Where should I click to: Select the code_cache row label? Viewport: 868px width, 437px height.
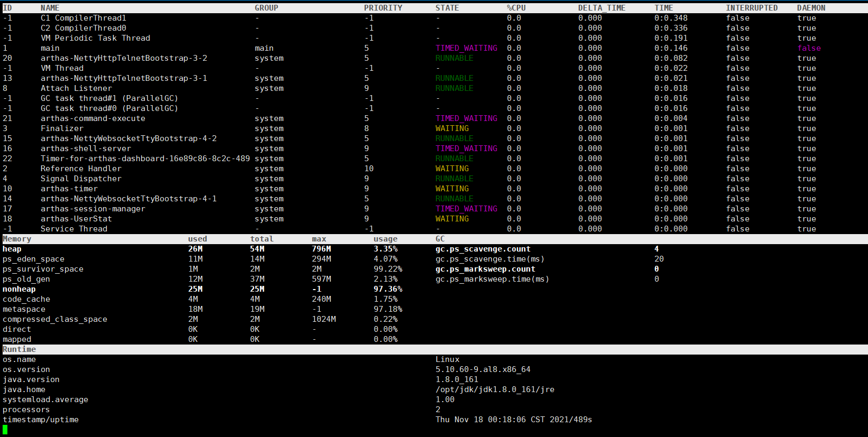click(x=26, y=299)
